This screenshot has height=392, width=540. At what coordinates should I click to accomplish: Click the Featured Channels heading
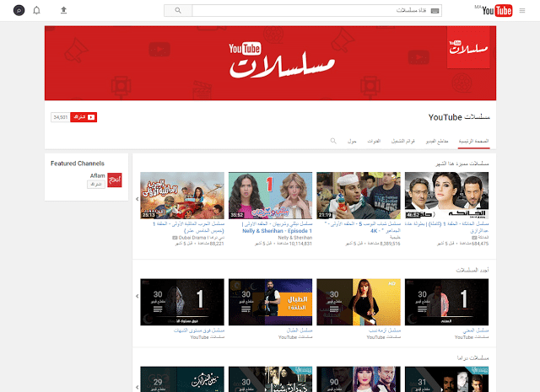pos(78,164)
